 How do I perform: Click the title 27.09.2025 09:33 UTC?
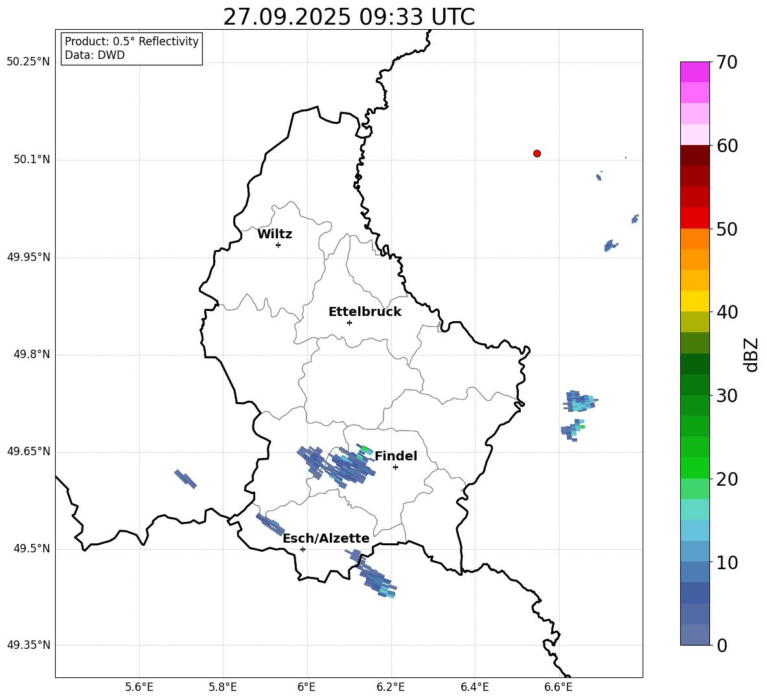click(349, 17)
